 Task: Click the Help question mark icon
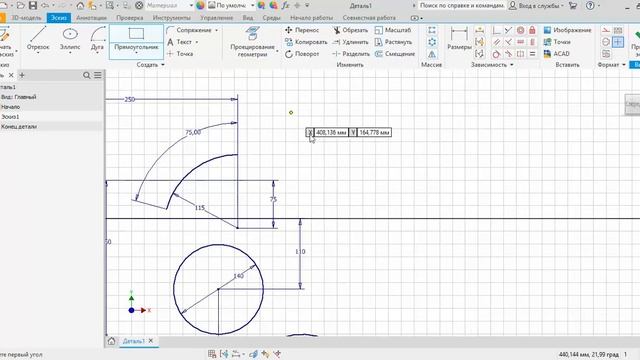[x=590, y=6]
